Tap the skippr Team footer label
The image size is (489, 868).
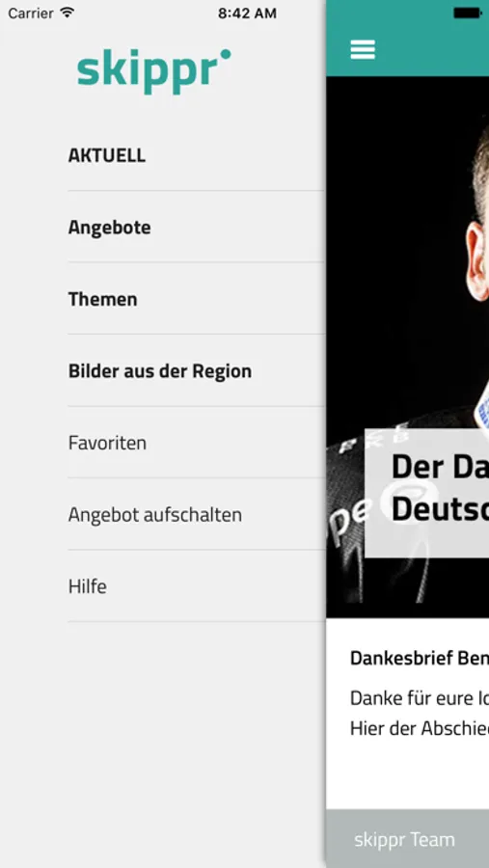(x=404, y=839)
